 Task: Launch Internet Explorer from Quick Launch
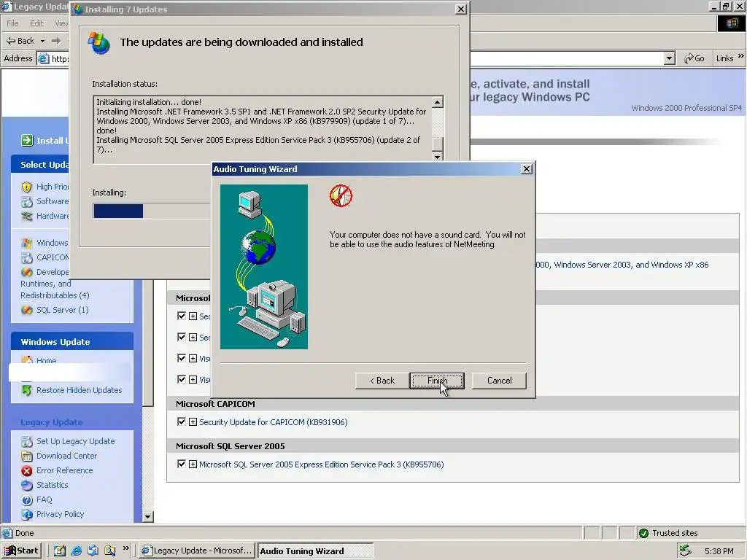click(76, 551)
